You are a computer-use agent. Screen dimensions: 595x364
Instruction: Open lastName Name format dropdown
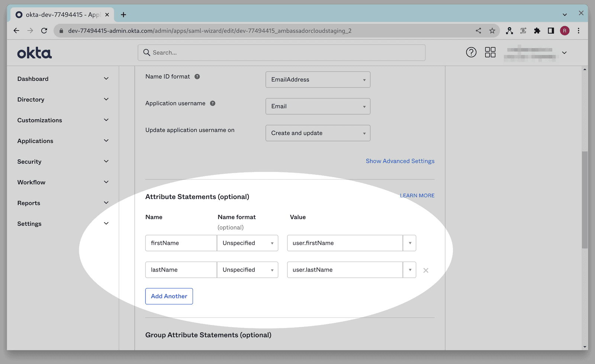tap(248, 270)
